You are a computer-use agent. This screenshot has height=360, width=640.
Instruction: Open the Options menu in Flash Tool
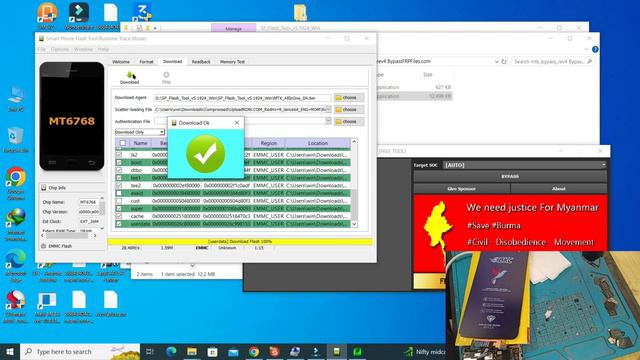pyautogui.click(x=60, y=49)
